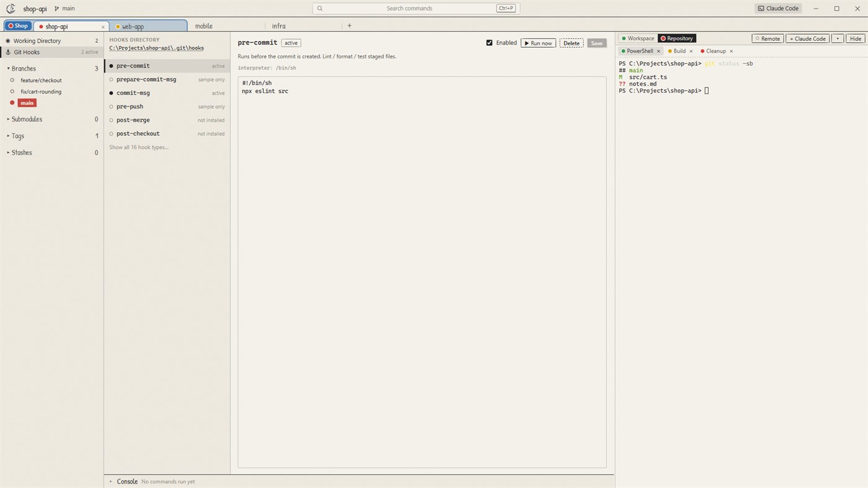868x488 pixels.
Task: Click the Delete button for the hook
Action: tap(571, 43)
